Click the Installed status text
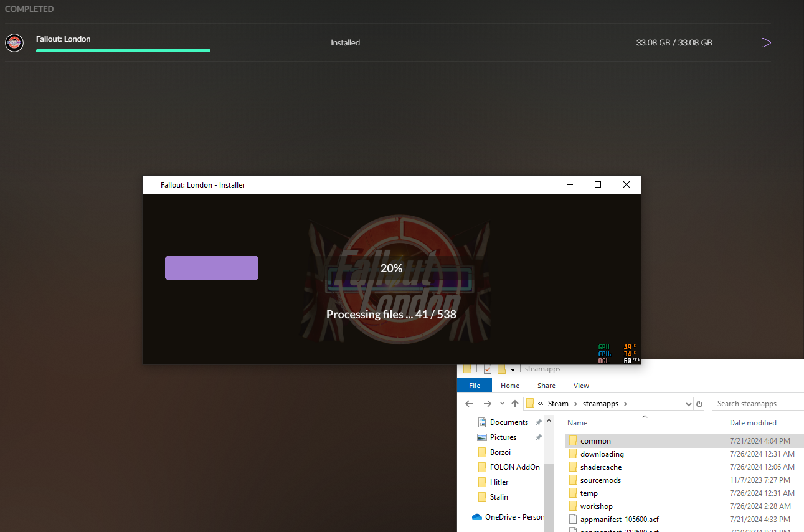 pos(345,43)
